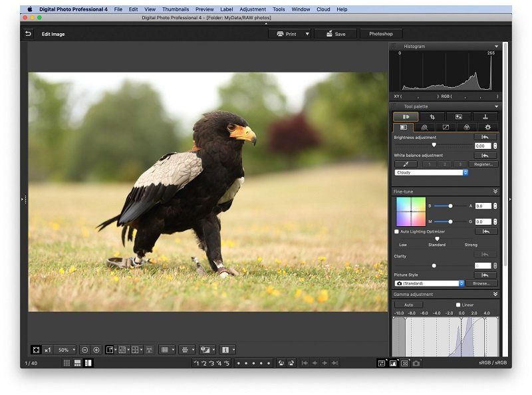Switch to the lens correction tab icon
The width and height of the screenshot is (532, 395).
(x=468, y=126)
